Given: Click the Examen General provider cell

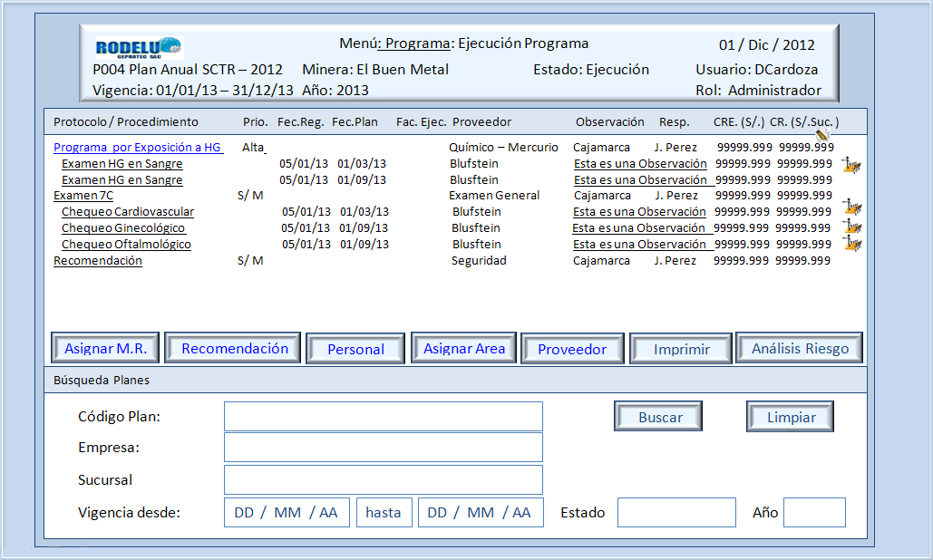Looking at the screenshot, I should [494, 196].
